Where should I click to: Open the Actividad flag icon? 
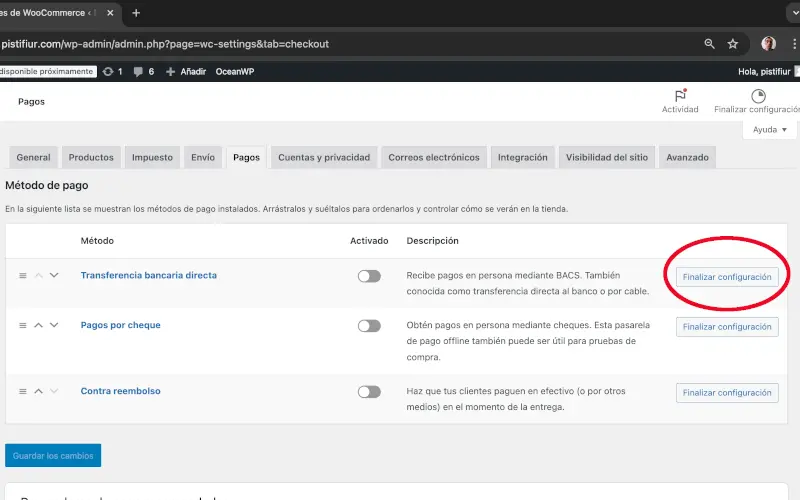point(680,96)
